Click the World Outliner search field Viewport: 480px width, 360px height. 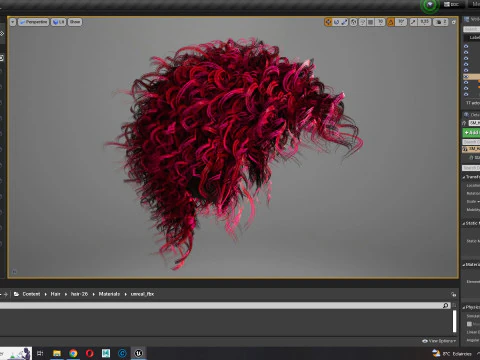pyautogui.click(x=471, y=29)
